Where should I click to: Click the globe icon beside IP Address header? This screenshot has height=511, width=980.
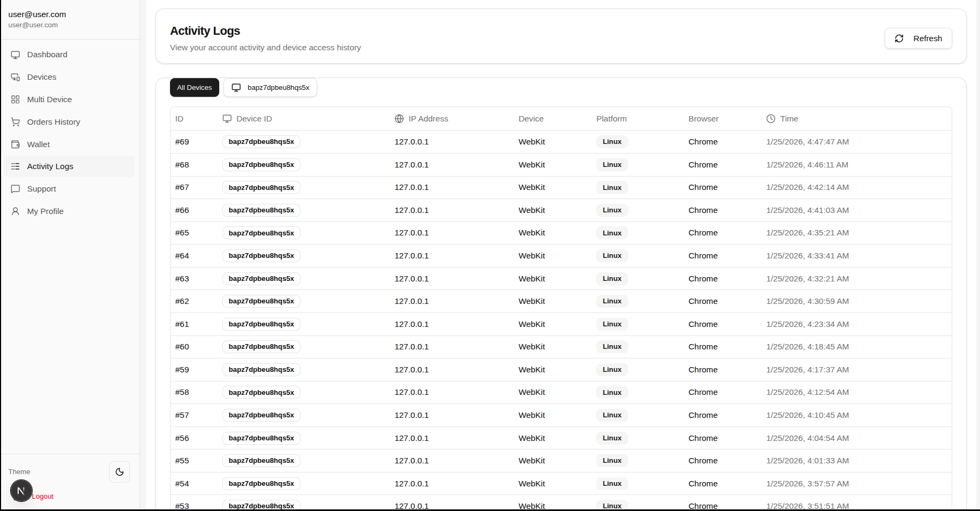398,119
